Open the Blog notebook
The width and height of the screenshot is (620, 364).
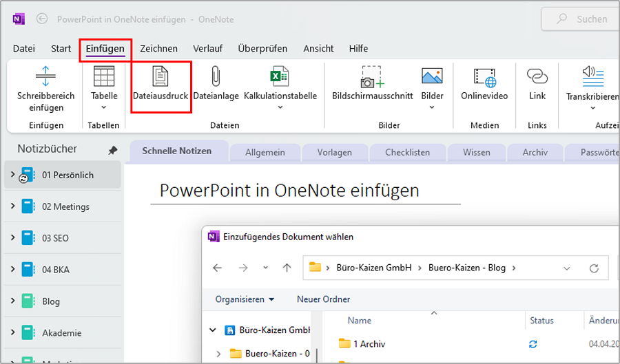point(63,301)
